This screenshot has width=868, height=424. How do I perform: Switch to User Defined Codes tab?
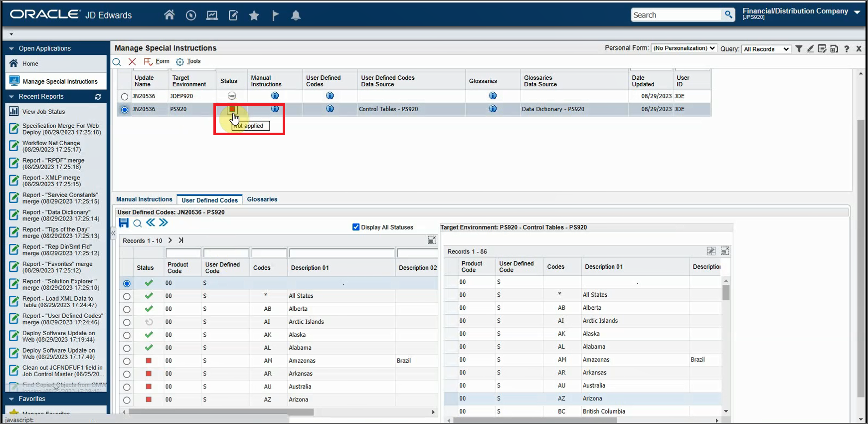(209, 200)
